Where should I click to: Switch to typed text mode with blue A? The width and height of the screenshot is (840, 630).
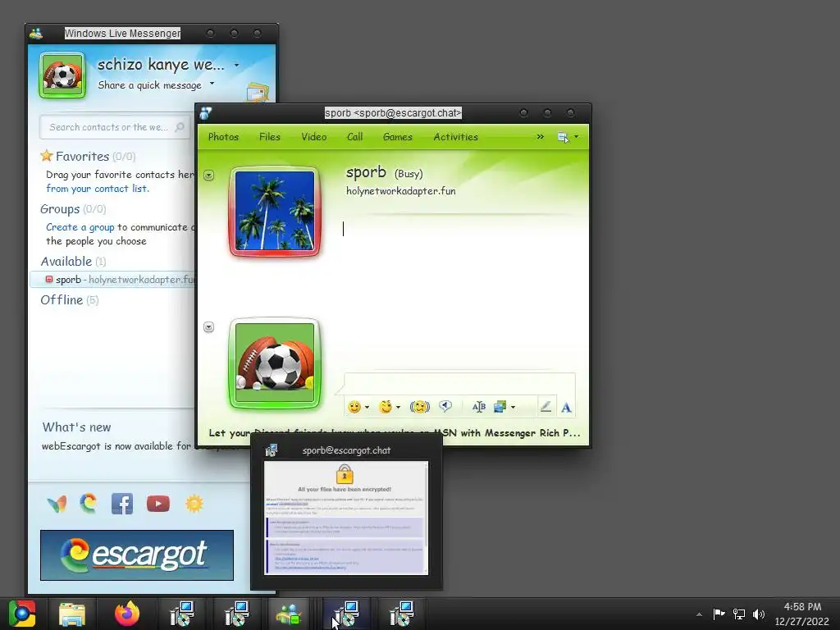pyautogui.click(x=566, y=408)
